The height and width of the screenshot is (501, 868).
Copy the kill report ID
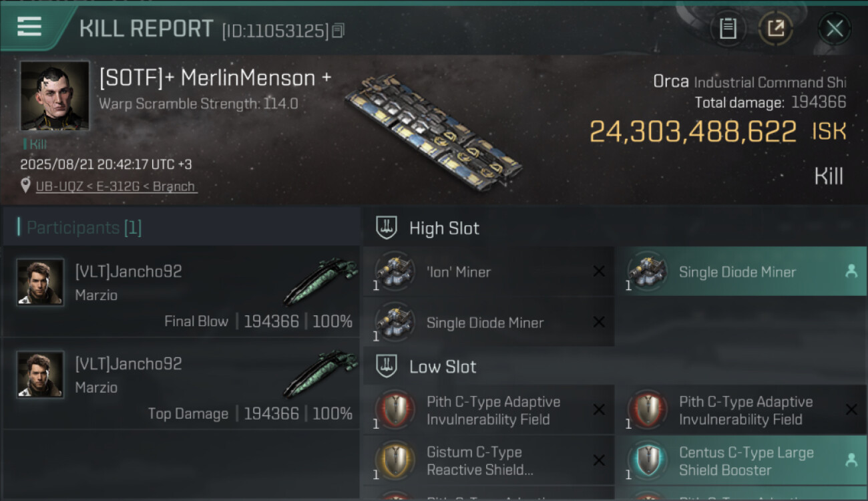[338, 31]
